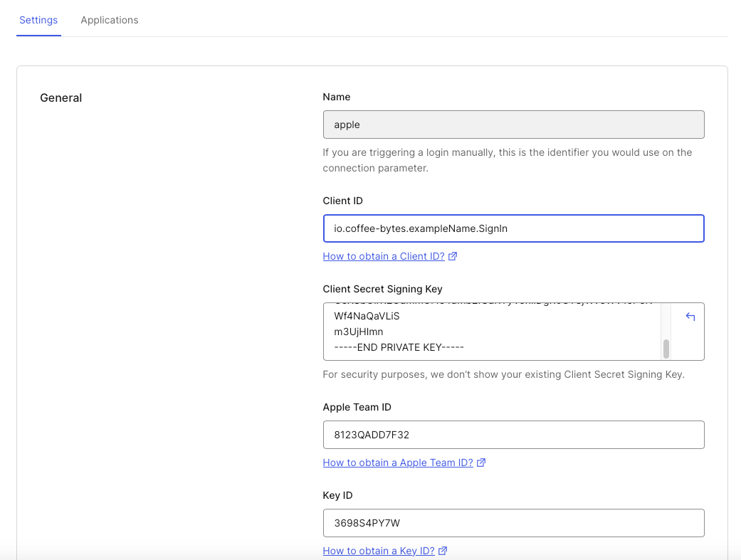The image size is (741, 560).
Task: Focus the Client ID input field
Action: pyautogui.click(x=513, y=228)
